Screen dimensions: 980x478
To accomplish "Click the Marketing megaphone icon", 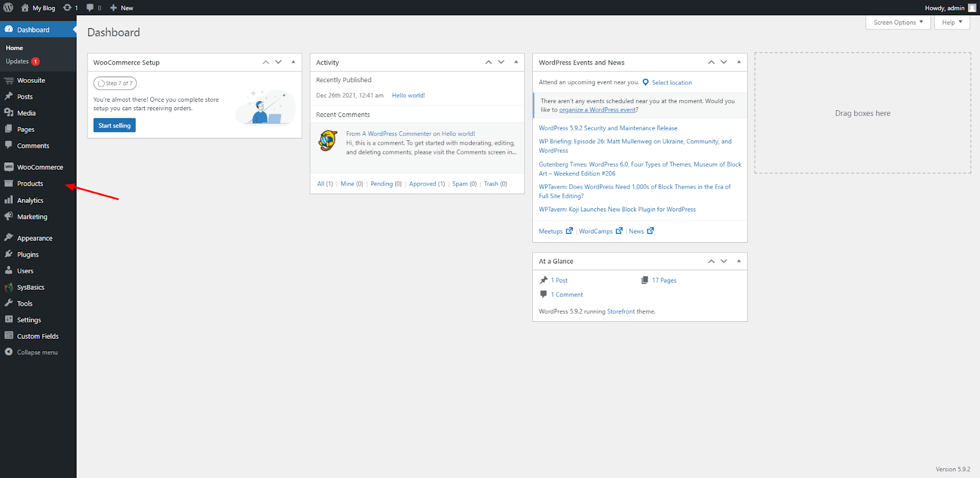I will 9,216.
